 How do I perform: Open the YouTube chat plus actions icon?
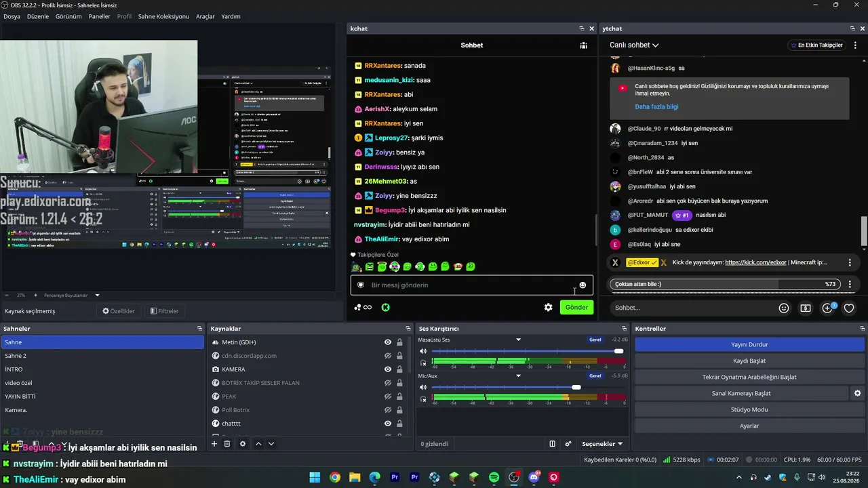(x=827, y=308)
